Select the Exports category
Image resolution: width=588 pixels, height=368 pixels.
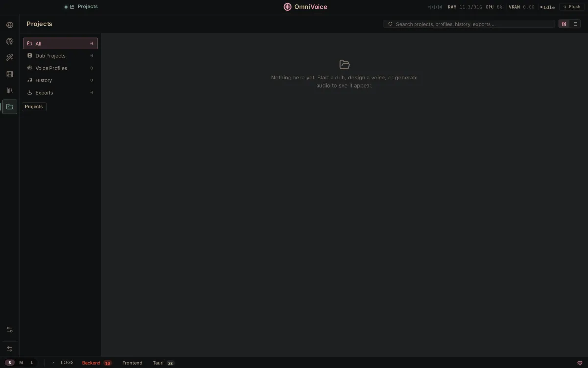[60, 93]
